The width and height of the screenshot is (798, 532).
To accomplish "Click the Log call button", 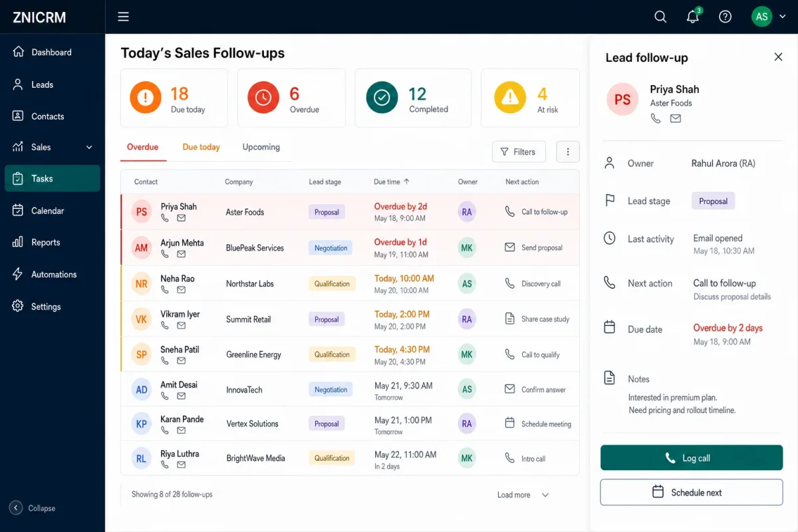I will pyautogui.click(x=692, y=458).
